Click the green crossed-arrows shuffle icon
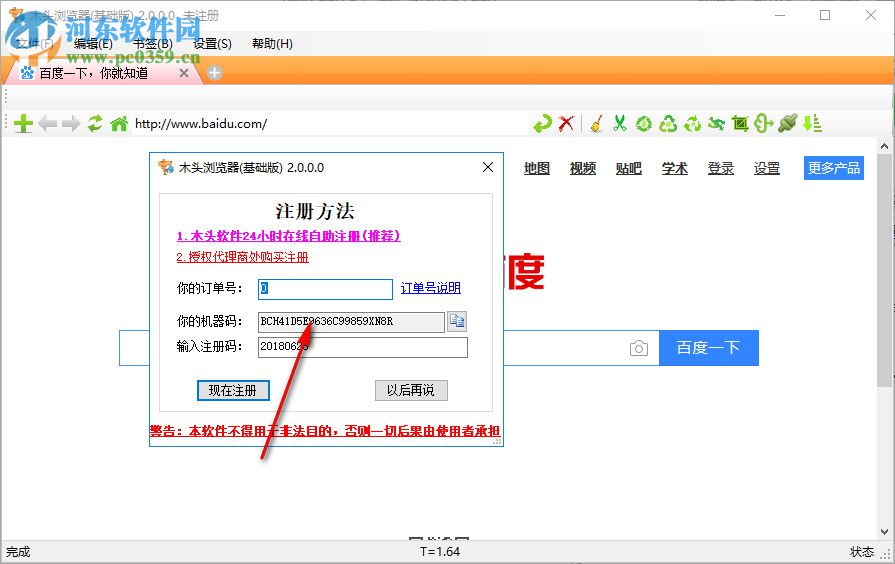Image resolution: width=895 pixels, height=564 pixels. point(716,123)
